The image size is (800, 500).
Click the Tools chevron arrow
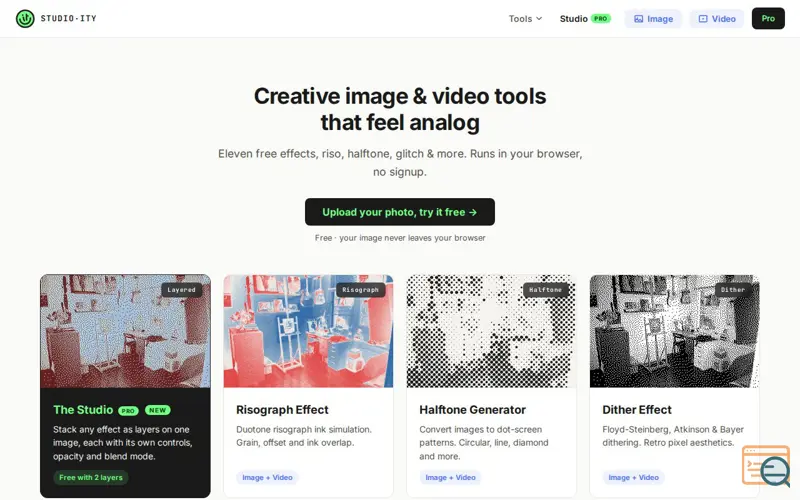pyautogui.click(x=539, y=19)
